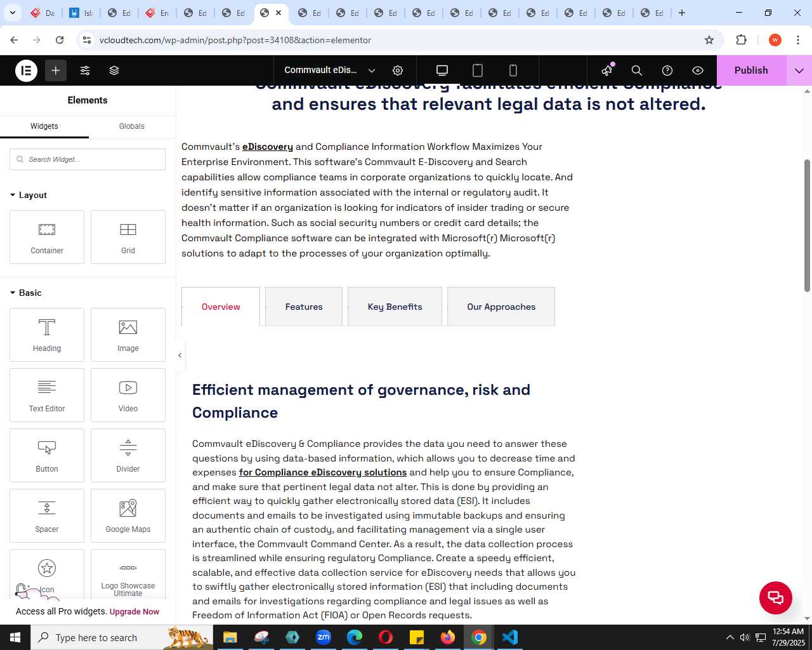Click the Upgrade Now link
Viewport: 812px width, 650px height.
point(134,612)
